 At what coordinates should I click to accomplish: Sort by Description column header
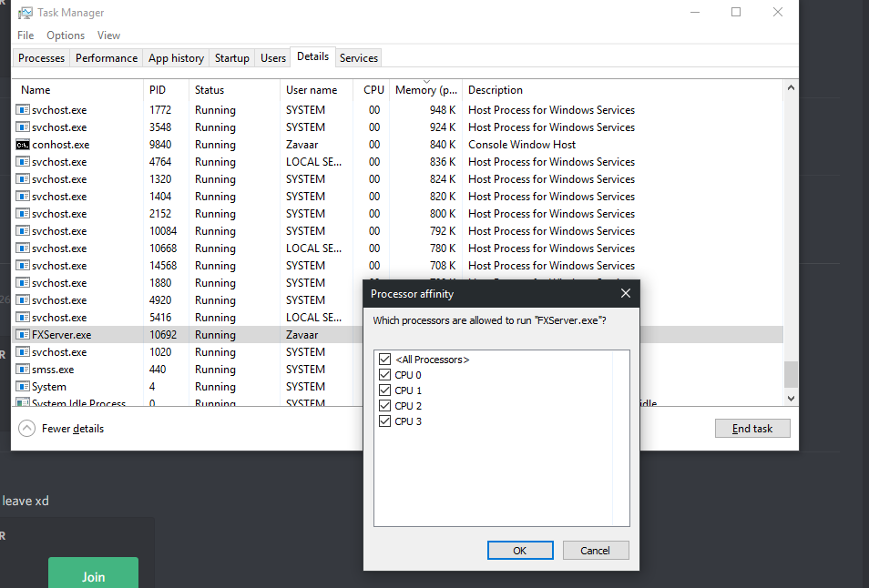click(x=622, y=90)
